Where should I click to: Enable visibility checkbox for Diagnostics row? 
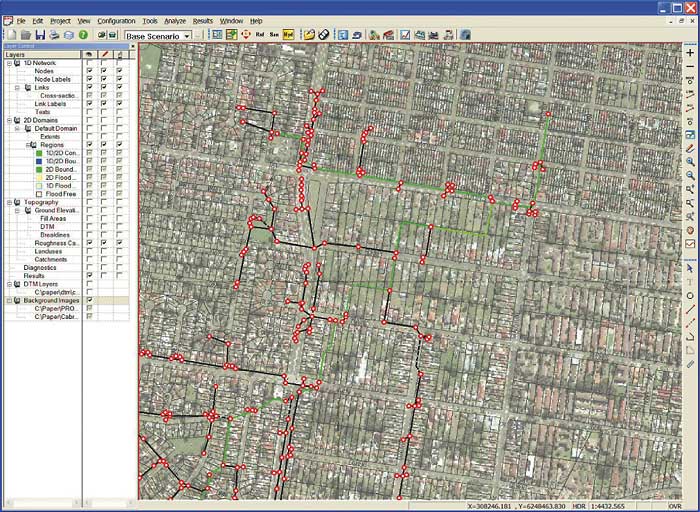(90, 267)
